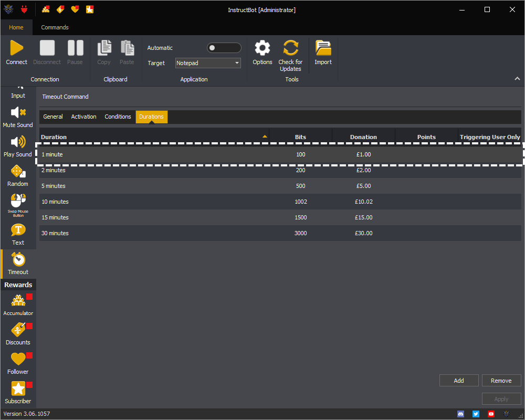Click title bar follower heart icon
525x420 pixels.
(x=75, y=9)
